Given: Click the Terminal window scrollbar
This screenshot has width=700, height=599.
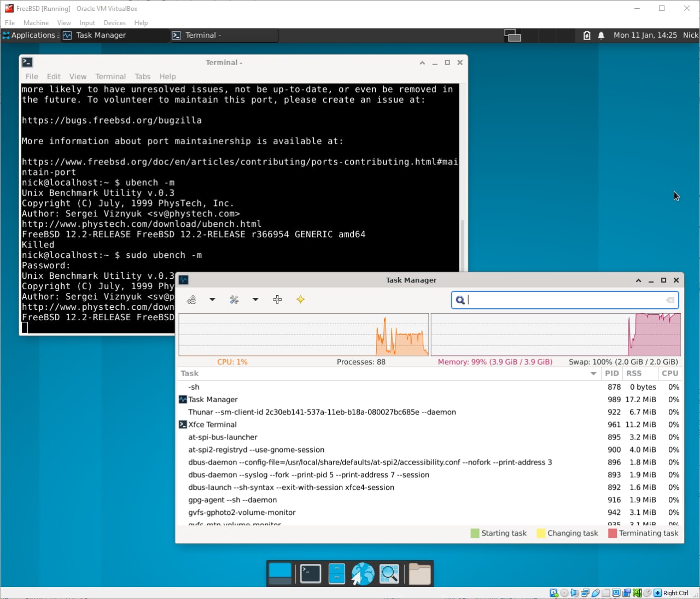Looking at the screenshot, I should click(462, 245).
